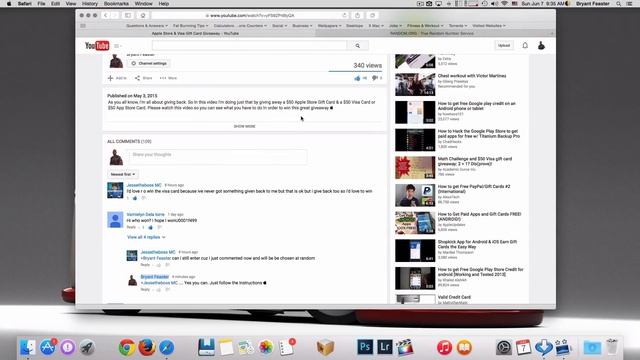Click the YouTube search magnifier button
This screenshot has width=640, height=360.
pyautogui.click(x=358, y=46)
